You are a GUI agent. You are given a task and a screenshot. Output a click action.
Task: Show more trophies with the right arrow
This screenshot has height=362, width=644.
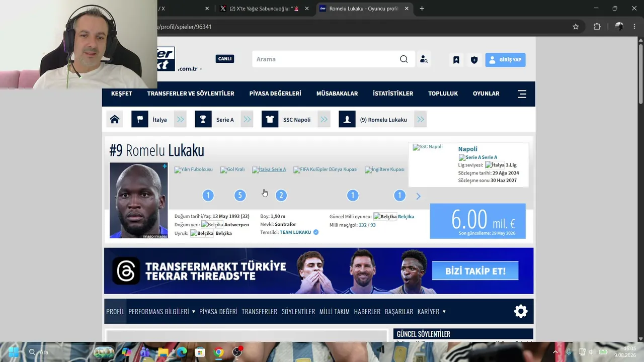click(418, 196)
